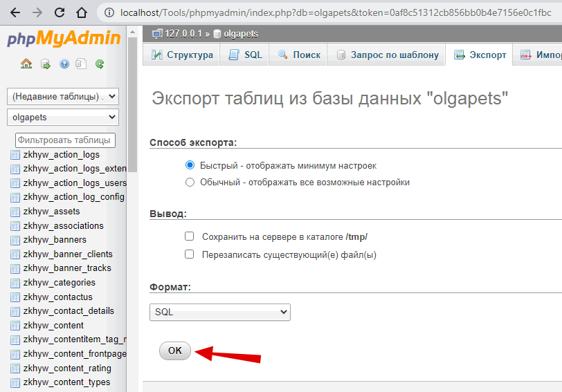The height and width of the screenshot is (392, 562).
Task: Select the Быстрый export method radio
Action: 190,165
